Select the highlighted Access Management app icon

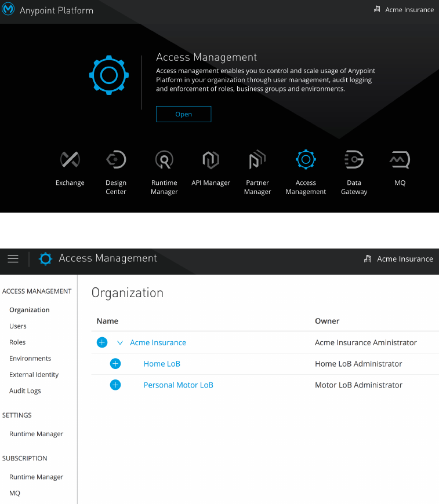coord(306,159)
